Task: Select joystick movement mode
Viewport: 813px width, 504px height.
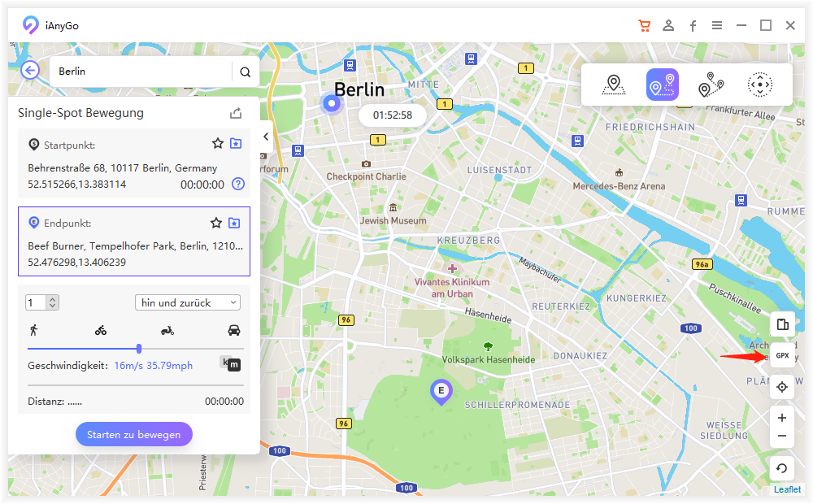Action: point(759,85)
